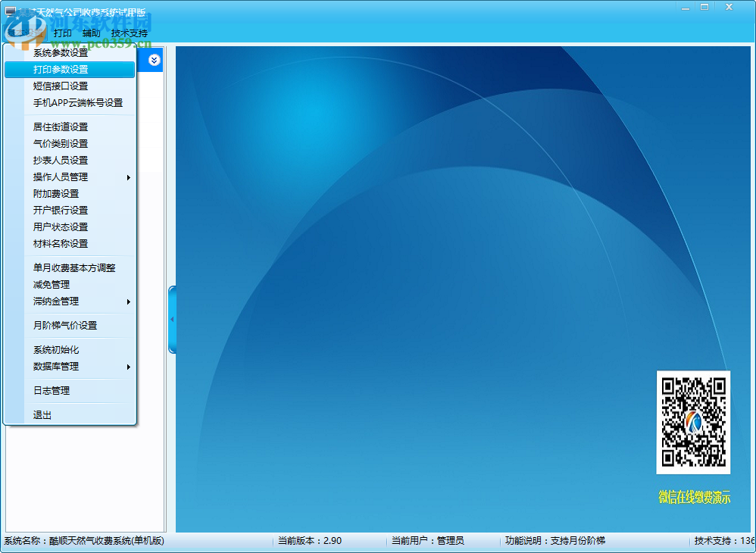
Task: Select 单月收费基本方调整 item
Action: (x=70, y=268)
